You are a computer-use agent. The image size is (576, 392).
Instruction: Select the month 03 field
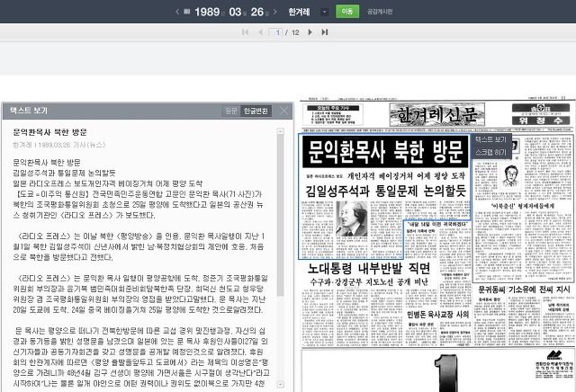(235, 12)
